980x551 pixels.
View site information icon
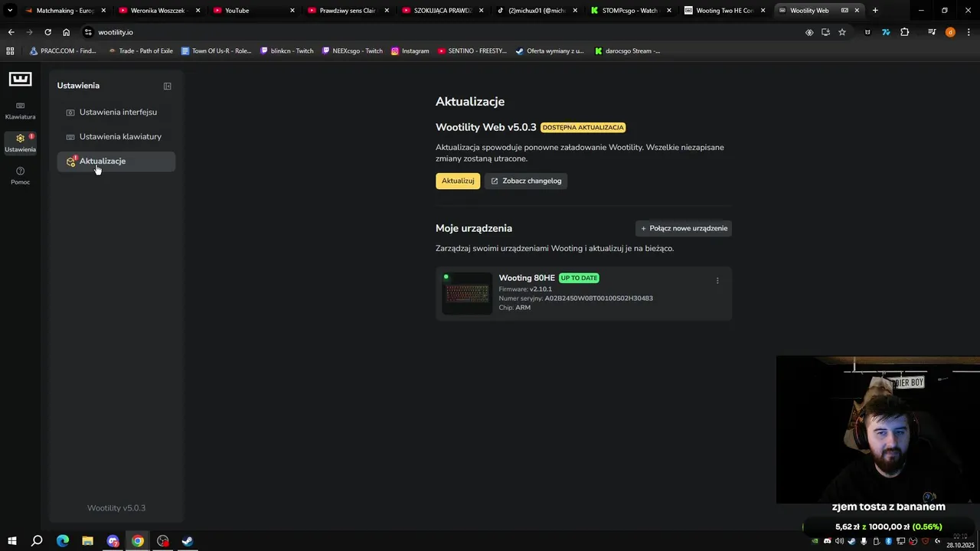click(x=88, y=32)
